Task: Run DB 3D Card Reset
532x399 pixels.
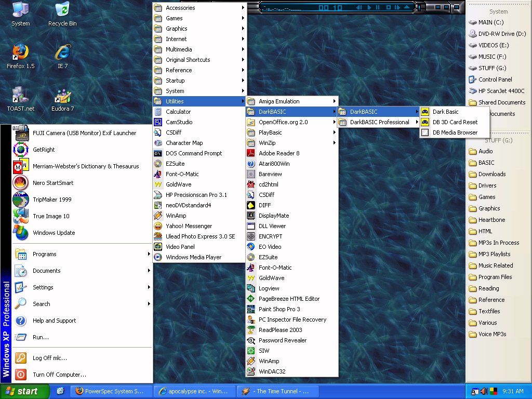Action: point(454,122)
